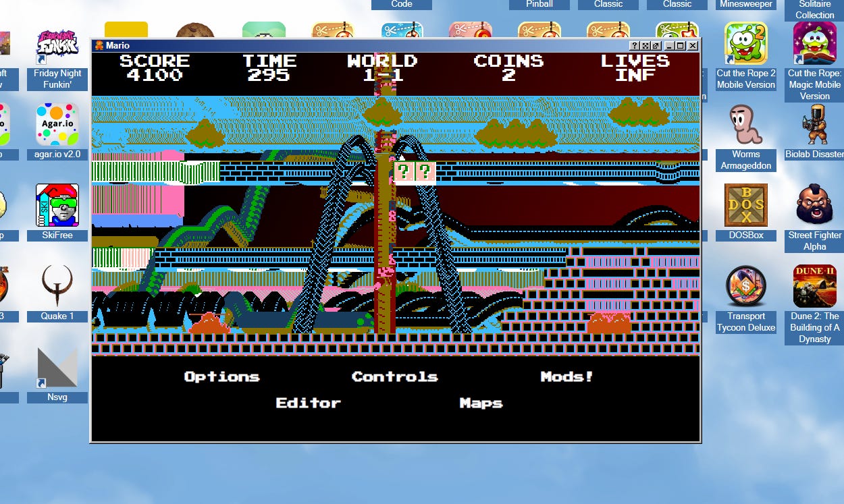Screen dimensions: 844x504
Task: Select the Solitaire Collection desktop label
Action: point(815,9)
